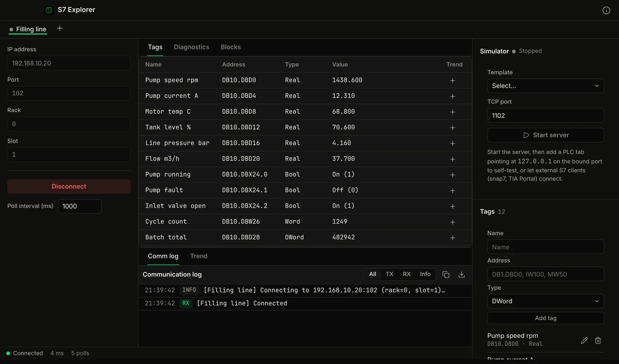Add Line pressure bar to trend

(453, 143)
